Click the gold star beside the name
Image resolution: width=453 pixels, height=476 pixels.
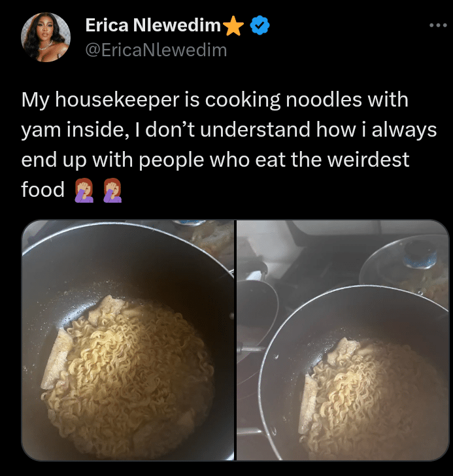[x=233, y=26]
